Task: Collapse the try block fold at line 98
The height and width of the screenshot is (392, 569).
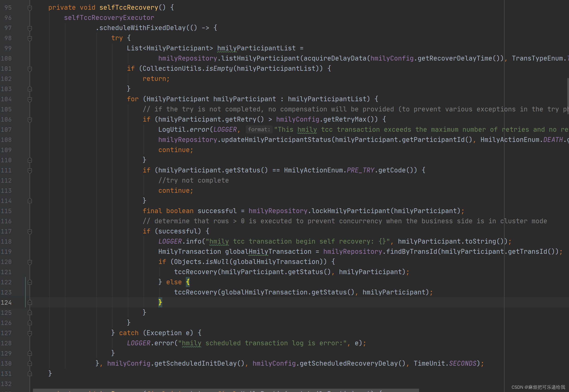Action: pyautogui.click(x=30, y=38)
